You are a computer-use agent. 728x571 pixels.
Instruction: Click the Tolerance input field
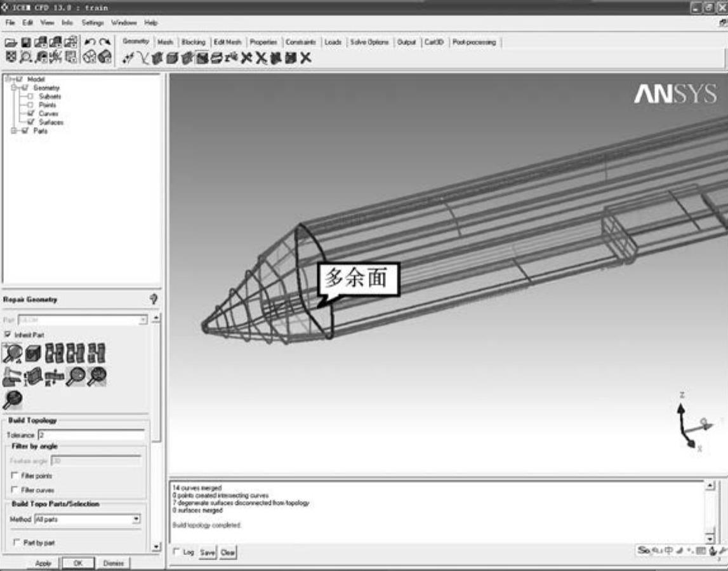91,435
